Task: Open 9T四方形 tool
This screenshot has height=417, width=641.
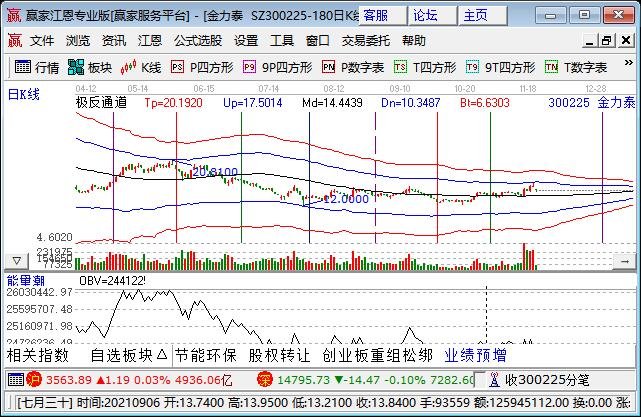Action: [x=501, y=67]
